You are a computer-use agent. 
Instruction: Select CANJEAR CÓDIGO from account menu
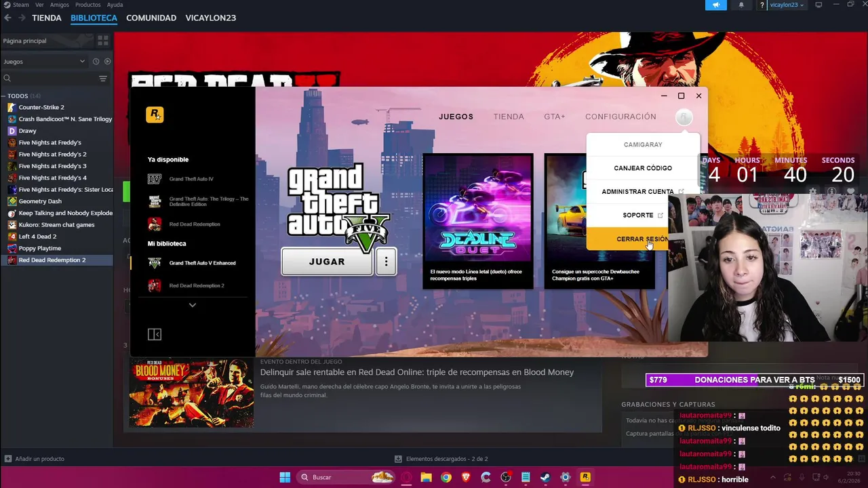click(643, 168)
